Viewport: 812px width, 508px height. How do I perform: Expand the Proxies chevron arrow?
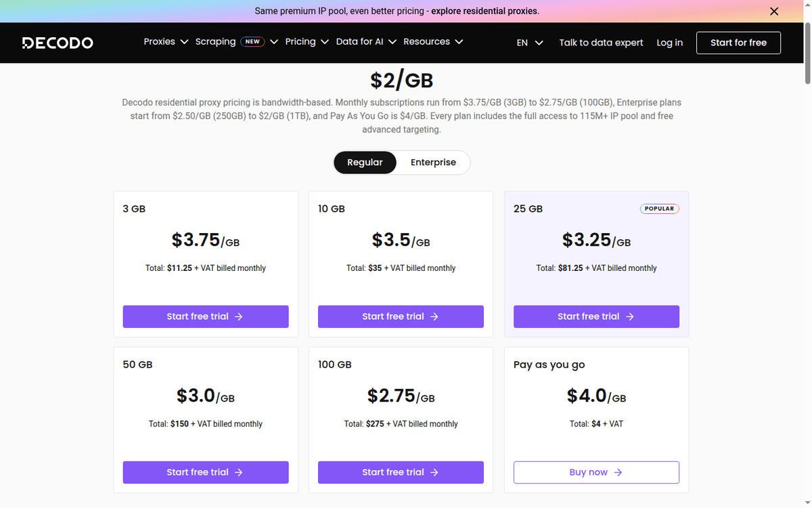(x=184, y=42)
